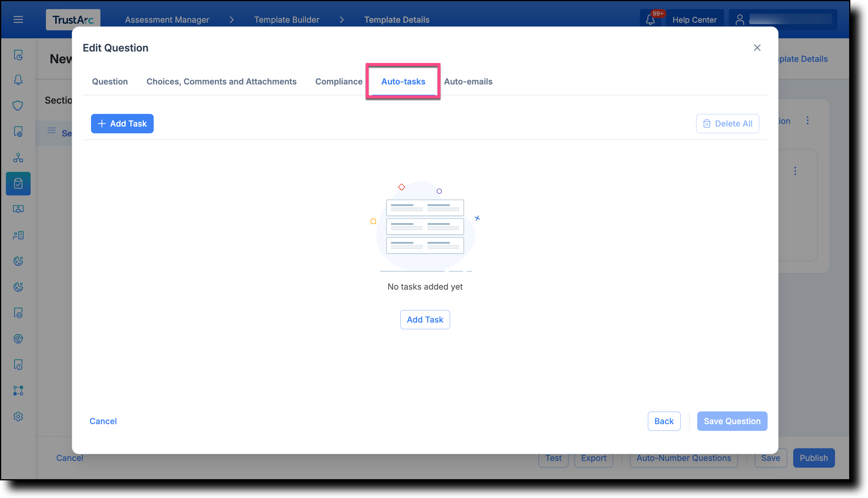
Task: Click the Back button
Action: (664, 421)
